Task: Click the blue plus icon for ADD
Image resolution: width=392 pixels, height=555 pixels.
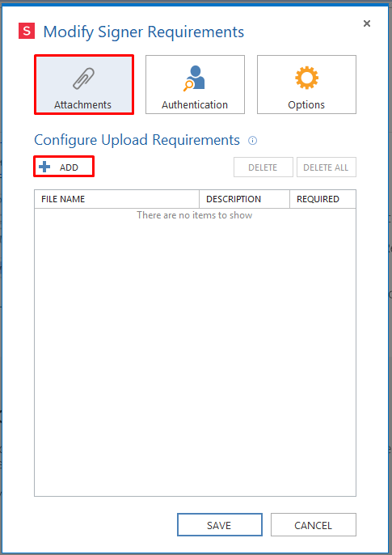Action: click(x=44, y=167)
